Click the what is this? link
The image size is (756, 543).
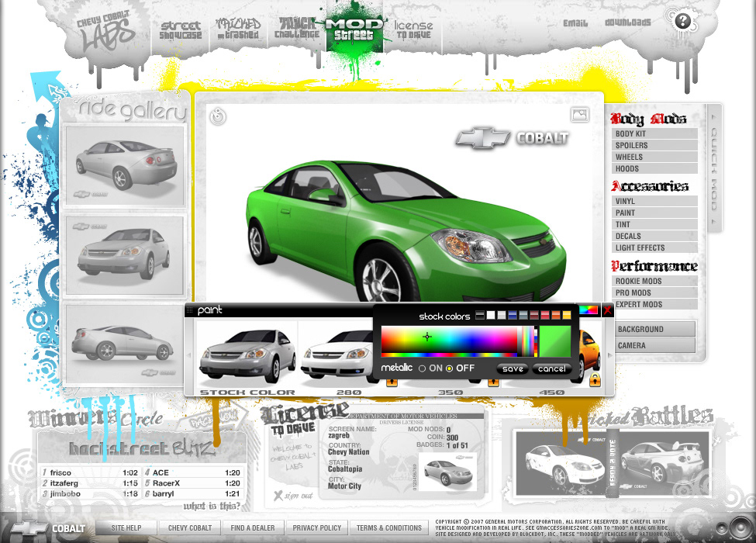pos(212,506)
